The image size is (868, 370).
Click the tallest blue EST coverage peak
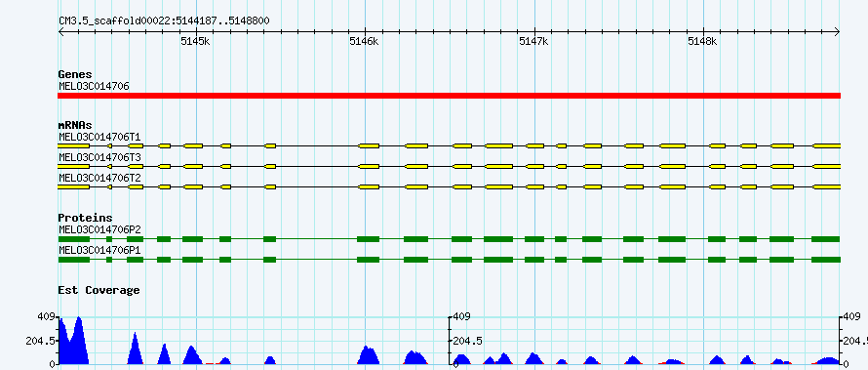[79, 341]
